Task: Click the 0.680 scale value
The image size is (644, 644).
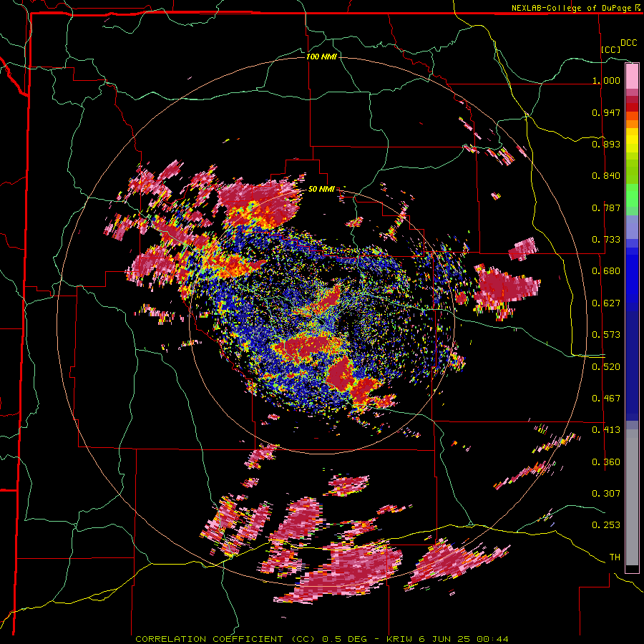Action: tap(606, 271)
